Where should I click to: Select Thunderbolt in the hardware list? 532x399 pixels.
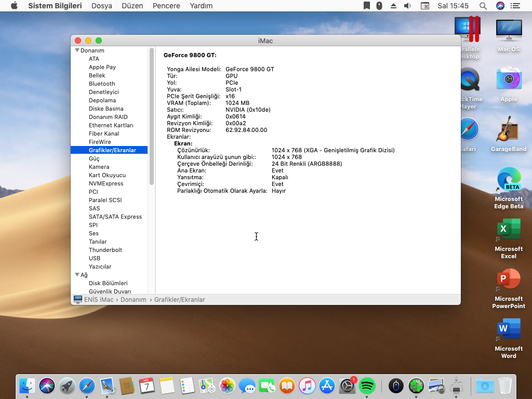[105, 250]
